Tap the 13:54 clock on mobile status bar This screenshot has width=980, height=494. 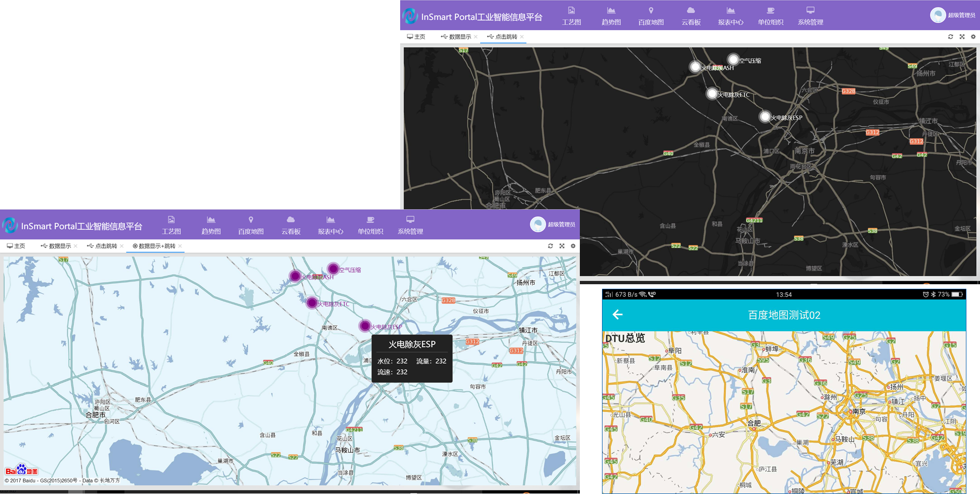coord(784,294)
